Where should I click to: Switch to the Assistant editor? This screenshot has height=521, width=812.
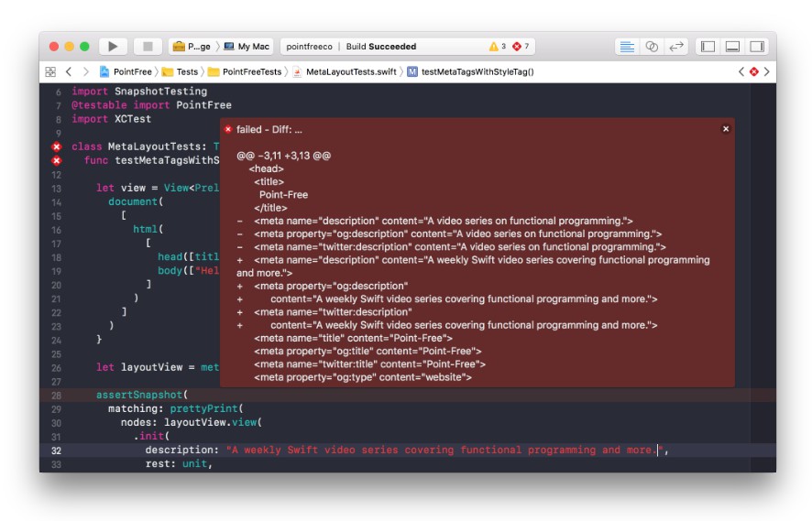coord(652,46)
